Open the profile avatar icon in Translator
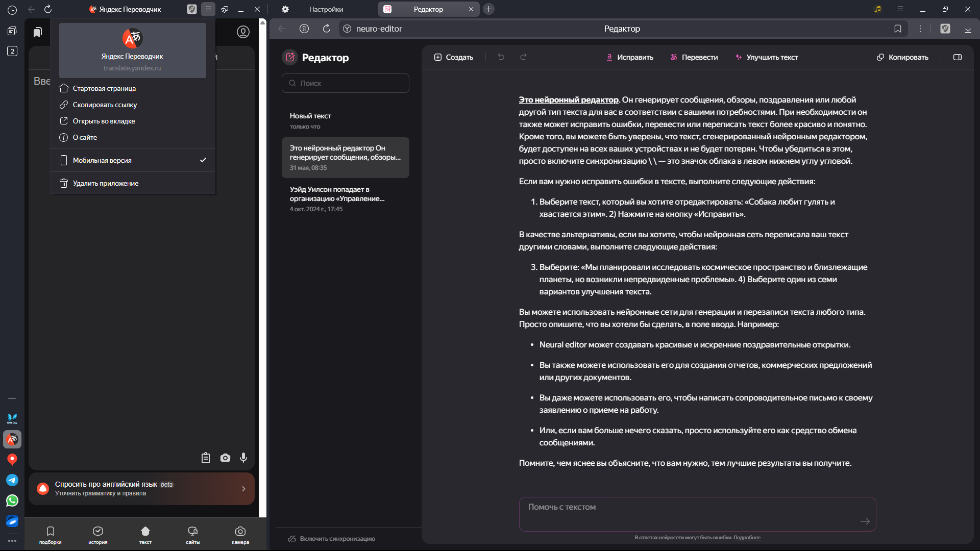 coord(243,32)
